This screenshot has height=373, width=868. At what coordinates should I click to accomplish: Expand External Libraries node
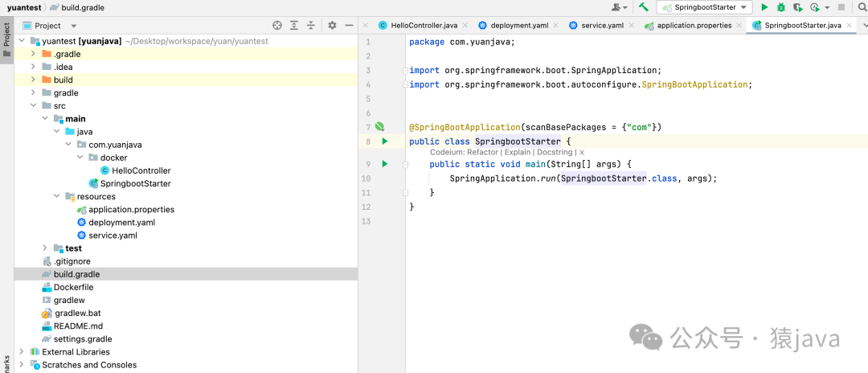(22, 352)
